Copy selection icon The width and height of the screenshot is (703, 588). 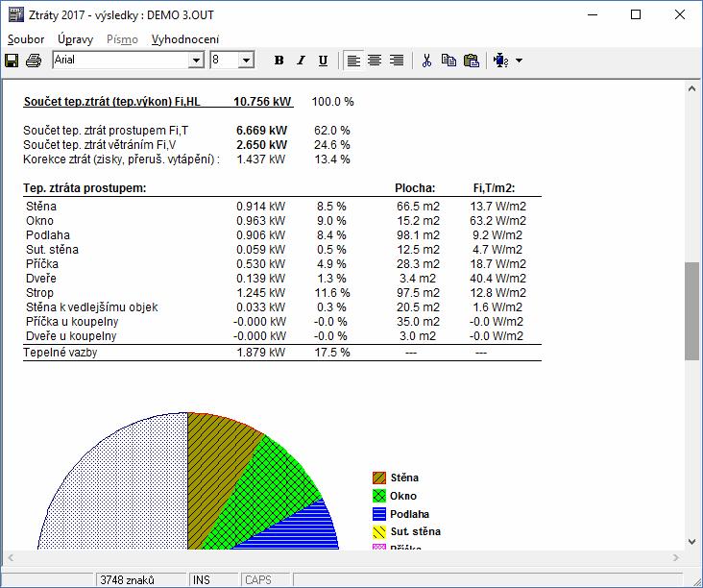click(448, 61)
